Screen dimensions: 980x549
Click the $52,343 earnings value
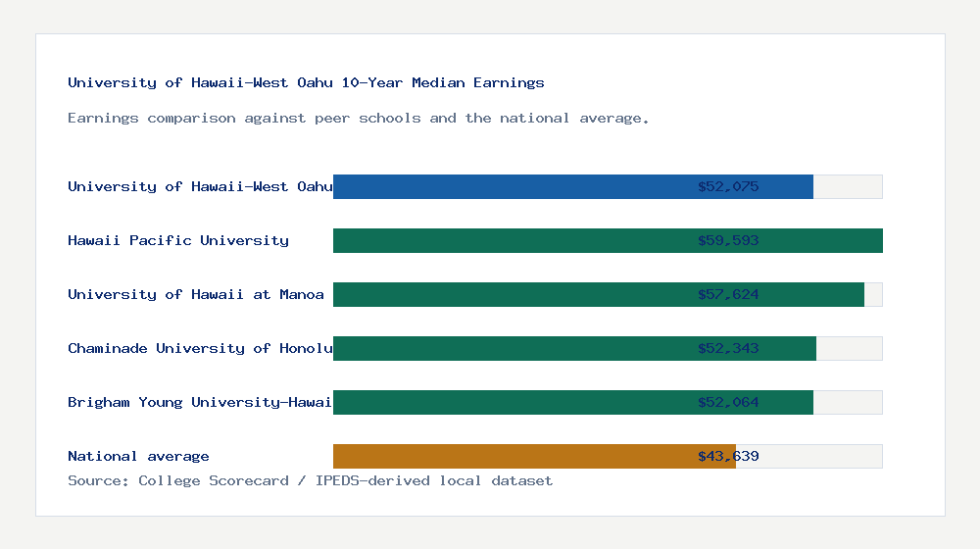728,348
